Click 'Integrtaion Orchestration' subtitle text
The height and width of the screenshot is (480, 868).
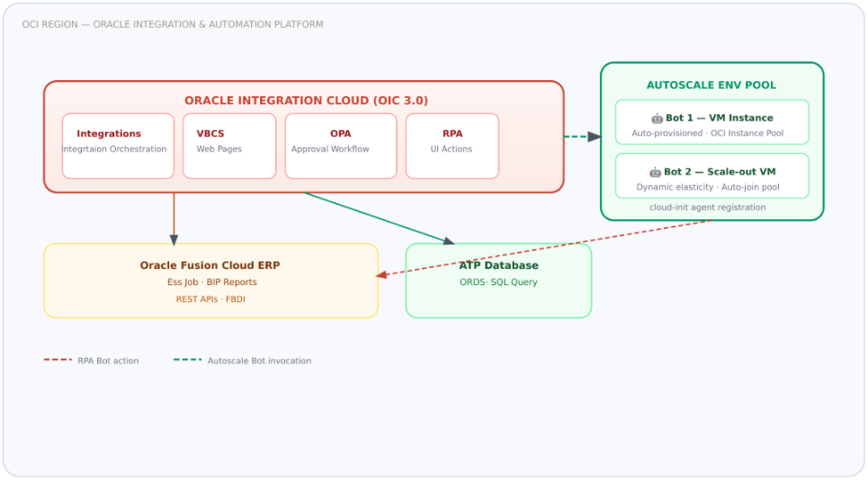click(114, 150)
